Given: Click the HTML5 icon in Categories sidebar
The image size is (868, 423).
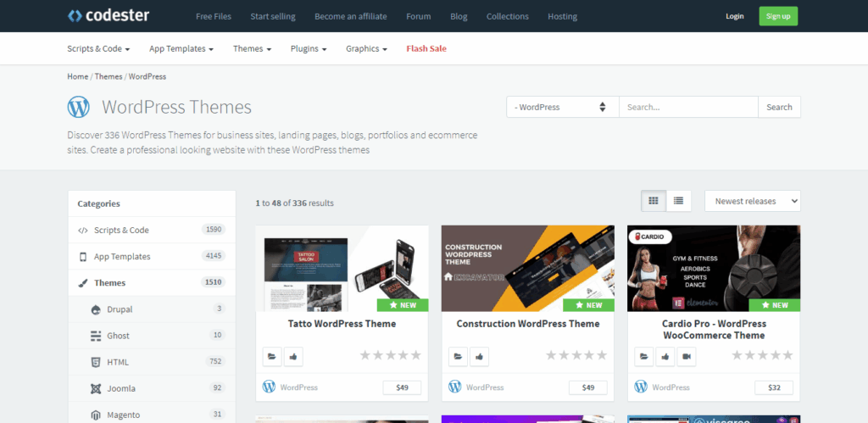Looking at the screenshot, I should click(x=96, y=362).
